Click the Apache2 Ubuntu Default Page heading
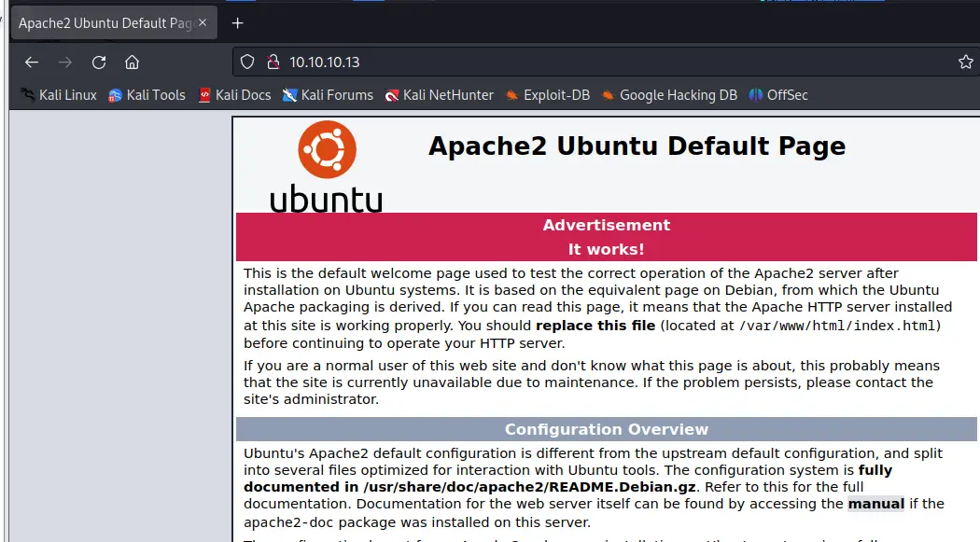Image resolution: width=980 pixels, height=542 pixels. point(637,146)
